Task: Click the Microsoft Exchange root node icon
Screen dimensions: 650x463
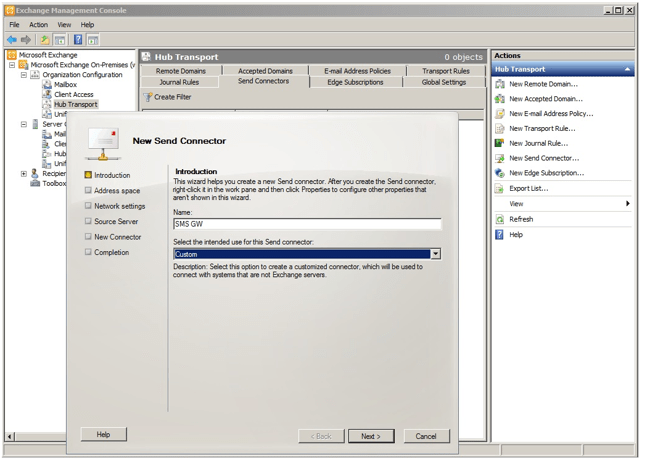Action: point(12,55)
